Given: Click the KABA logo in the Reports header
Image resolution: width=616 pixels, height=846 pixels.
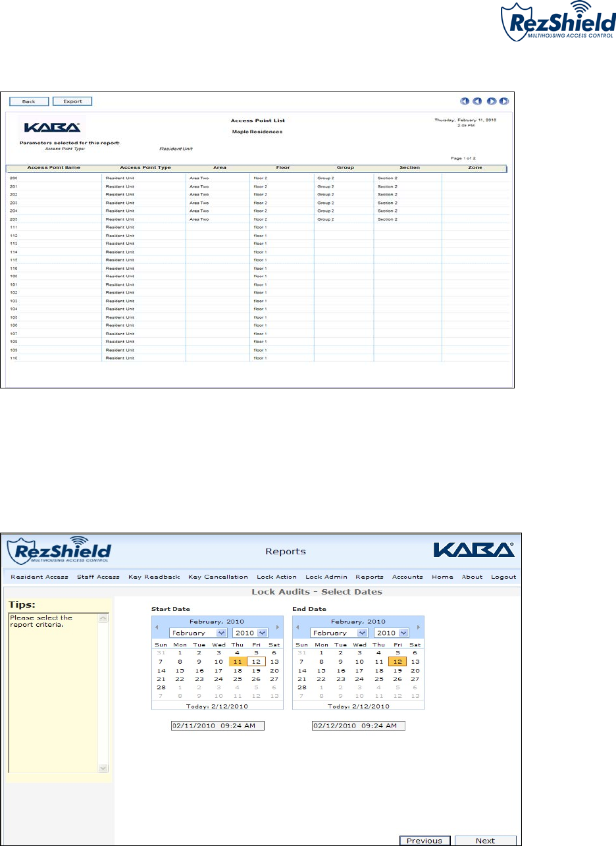Looking at the screenshot, I should click(474, 550).
